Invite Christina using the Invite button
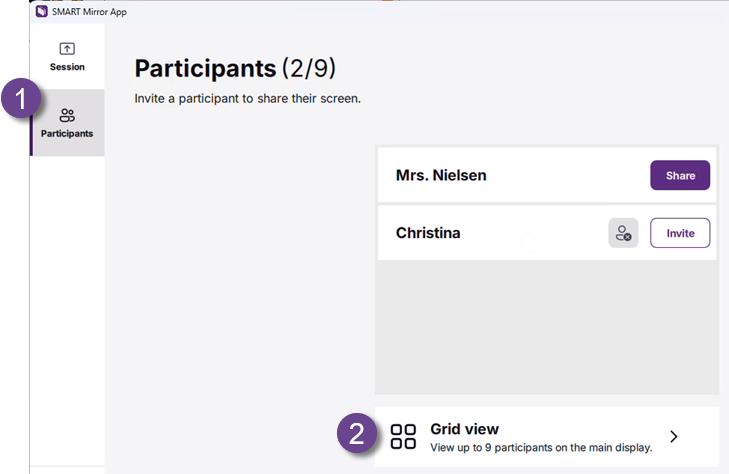Screen dimensions: 729x474 point(680,233)
